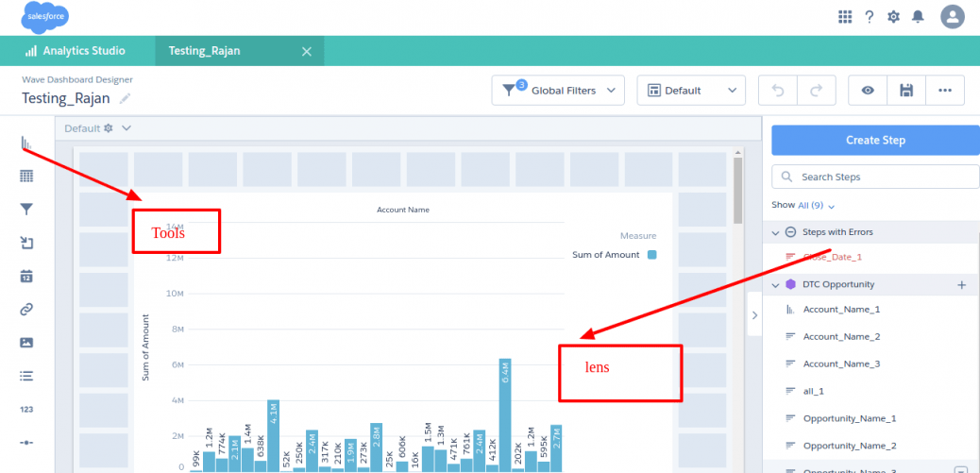
Task: Open the help question mark menu
Action: point(870,17)
